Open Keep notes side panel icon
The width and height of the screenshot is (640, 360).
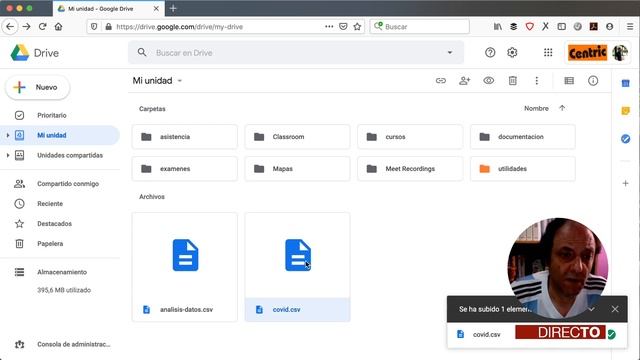point(625,111)
